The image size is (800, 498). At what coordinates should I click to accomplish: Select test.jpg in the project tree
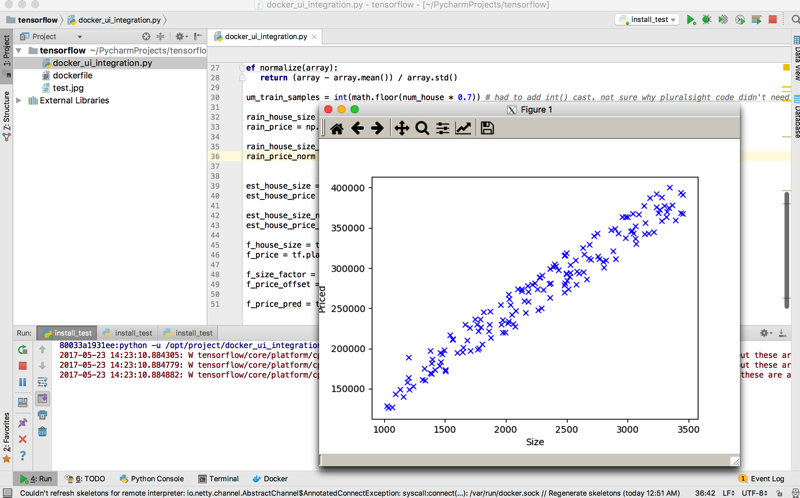pos(68,88)
